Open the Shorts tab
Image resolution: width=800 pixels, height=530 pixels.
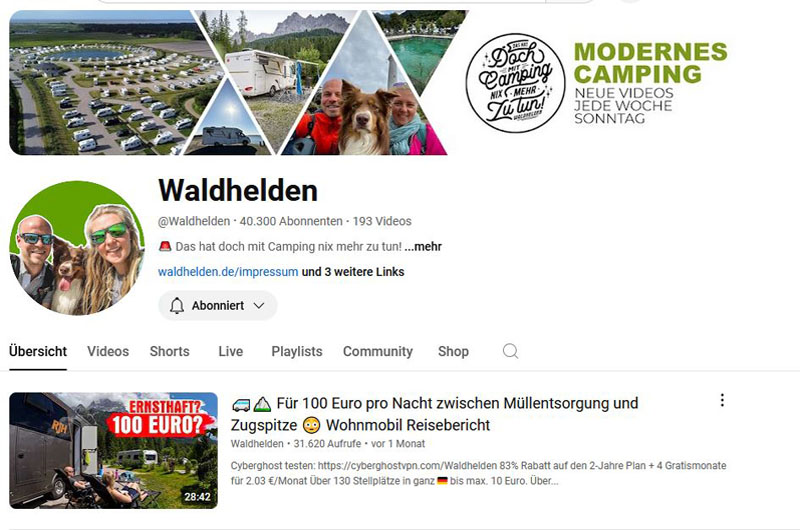[x=169, y=351]
